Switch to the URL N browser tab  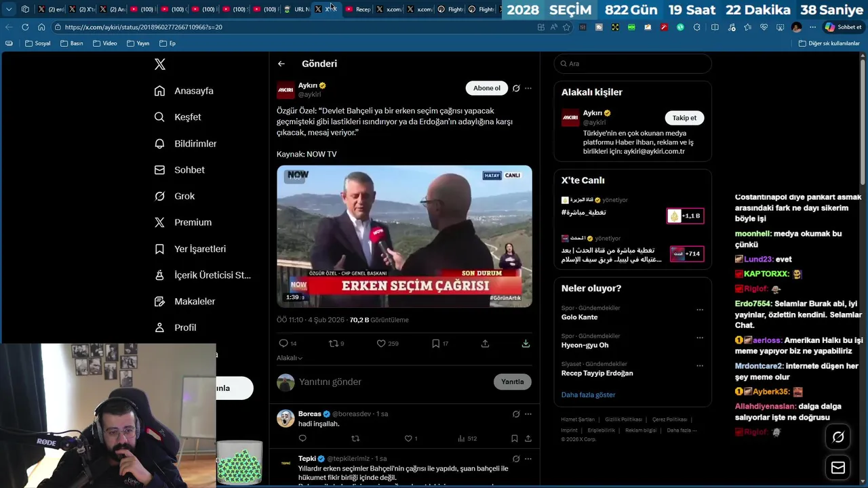(296, 9)
